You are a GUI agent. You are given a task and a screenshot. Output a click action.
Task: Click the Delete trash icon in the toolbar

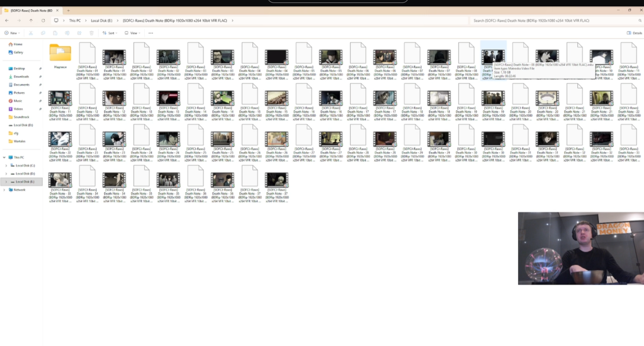pos(92,33)
